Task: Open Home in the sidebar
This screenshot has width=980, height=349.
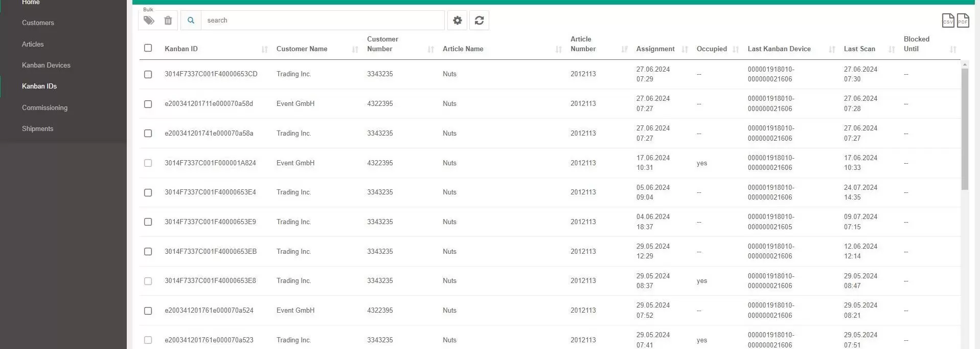Action: point(31,3)
